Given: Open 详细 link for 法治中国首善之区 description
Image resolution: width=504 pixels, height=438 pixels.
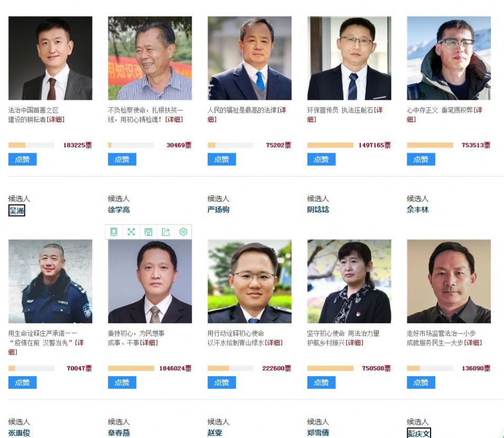Looking at the screenshot, I should (55, 119).
